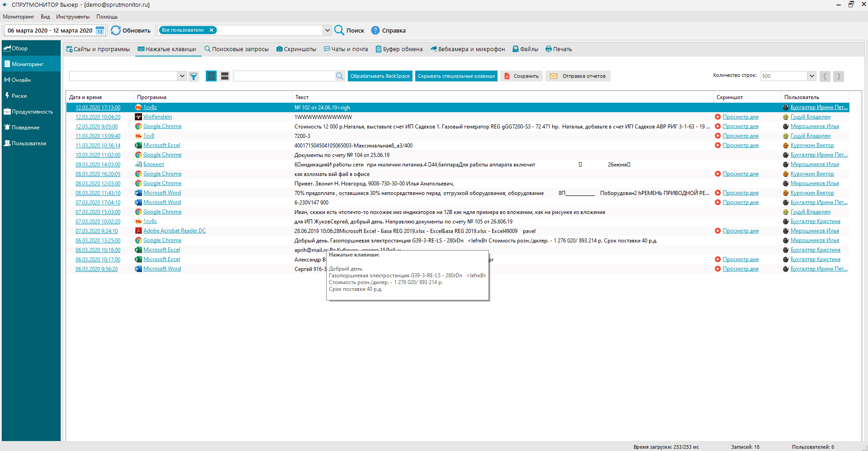868x451 pixels.
Task: Click the Обновить refresh button
Action: [131, 30]
